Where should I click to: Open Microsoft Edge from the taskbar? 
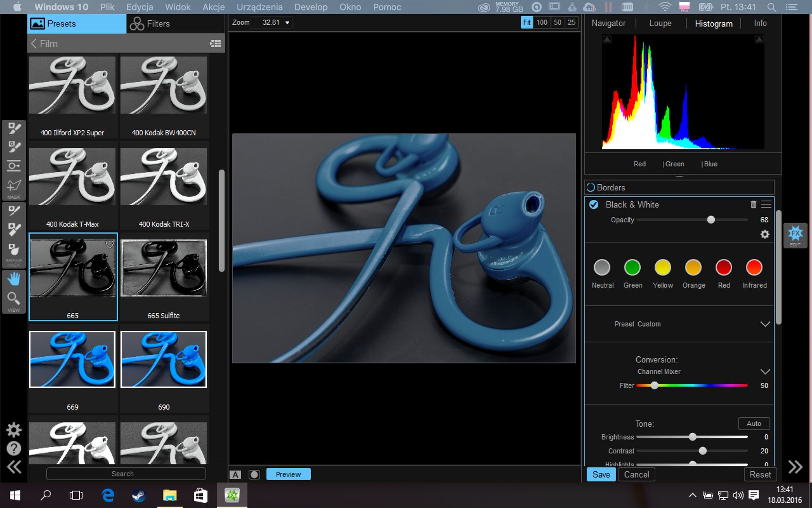point(108,495)
